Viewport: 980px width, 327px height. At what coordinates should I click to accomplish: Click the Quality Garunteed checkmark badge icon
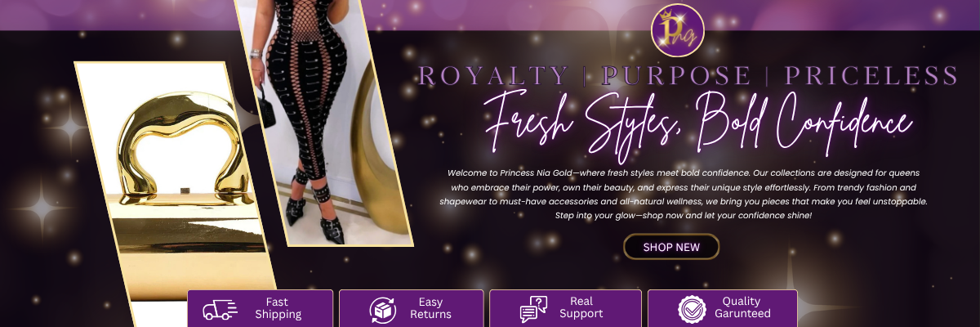[x=692, y=309]
